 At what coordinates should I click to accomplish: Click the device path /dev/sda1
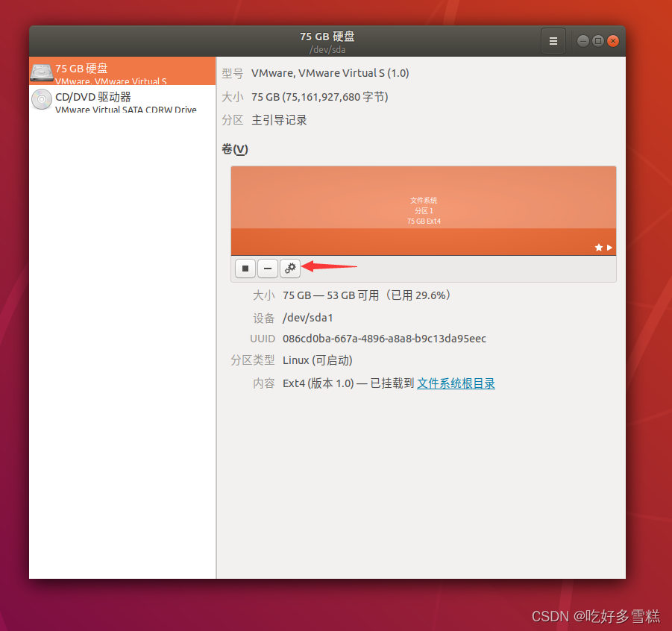(308, 318)
